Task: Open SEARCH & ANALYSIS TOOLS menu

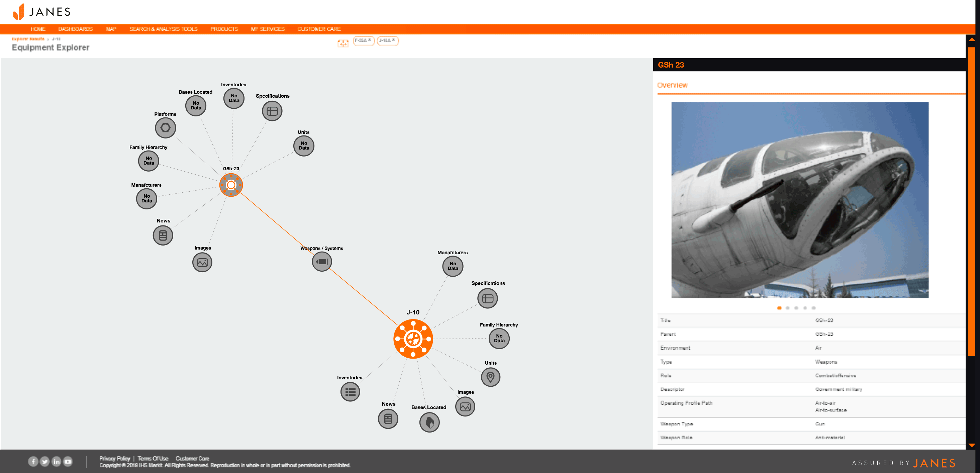Action: coord(163,29)
